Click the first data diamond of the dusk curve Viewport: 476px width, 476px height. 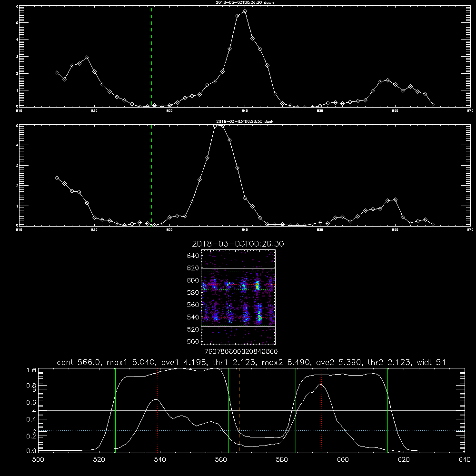57,178
